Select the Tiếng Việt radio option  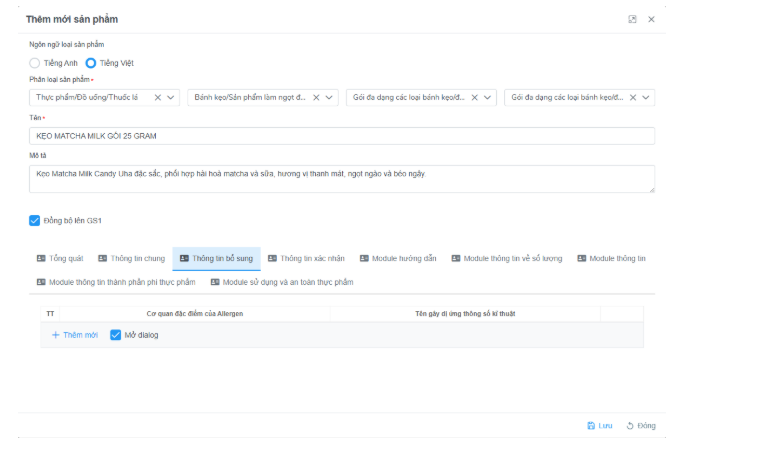point(91,63)
